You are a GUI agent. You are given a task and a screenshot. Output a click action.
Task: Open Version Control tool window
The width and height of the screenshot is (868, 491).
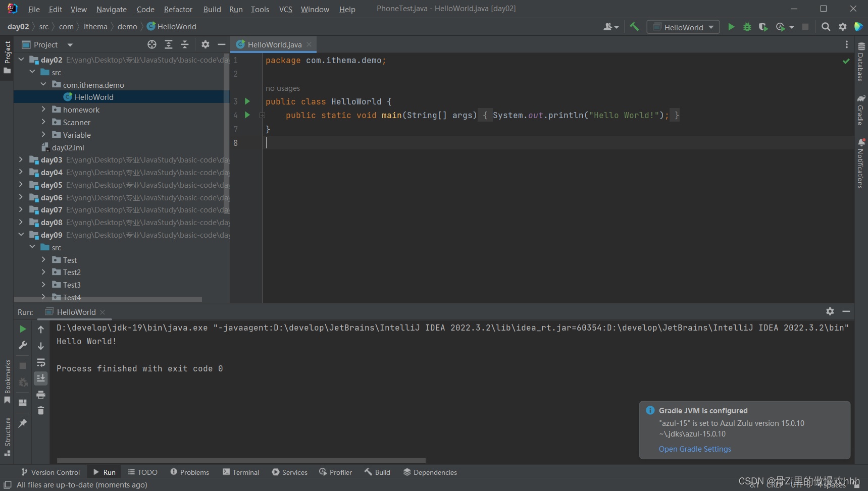[x=50, y=472]
